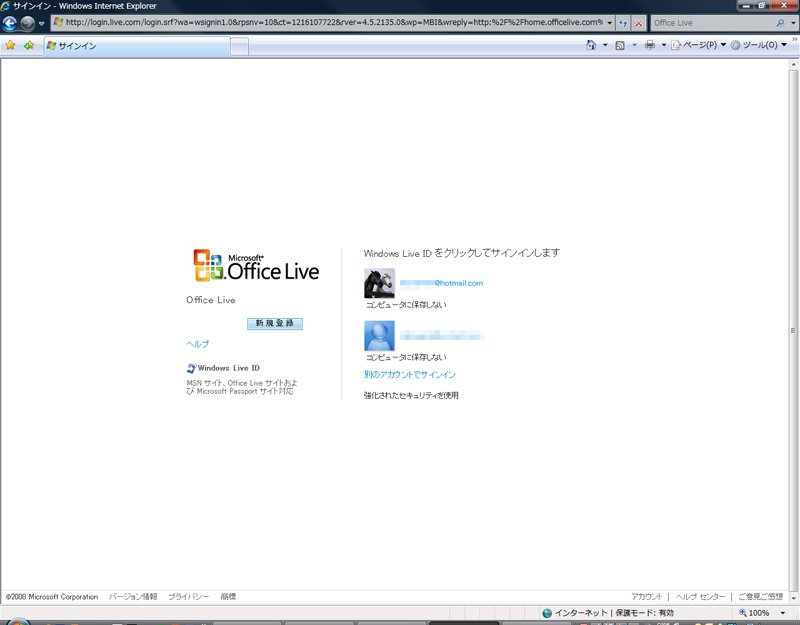The width and height of the screenshot is (800, 625).
Task: Click the Print icon
Action: point(649,45)
